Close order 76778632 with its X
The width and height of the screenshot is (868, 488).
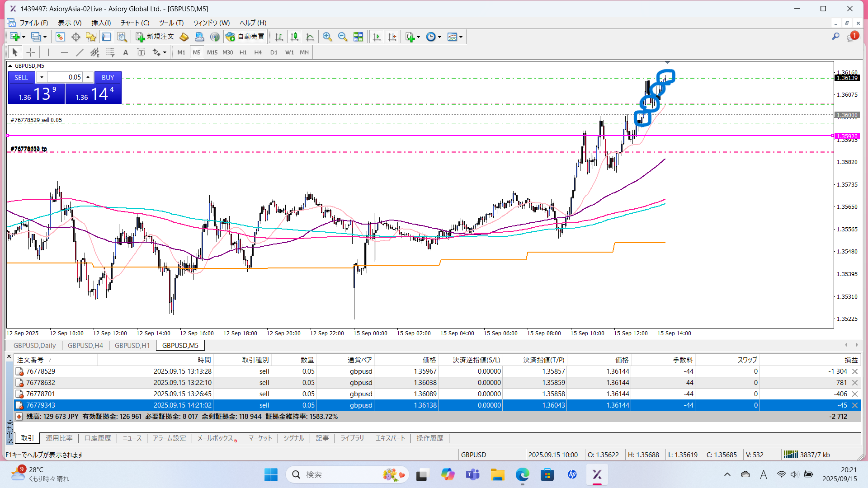854,383
